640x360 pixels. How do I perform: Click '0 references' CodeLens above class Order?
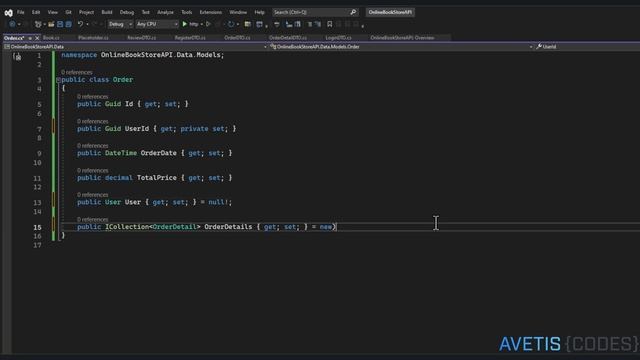(77, 72)
